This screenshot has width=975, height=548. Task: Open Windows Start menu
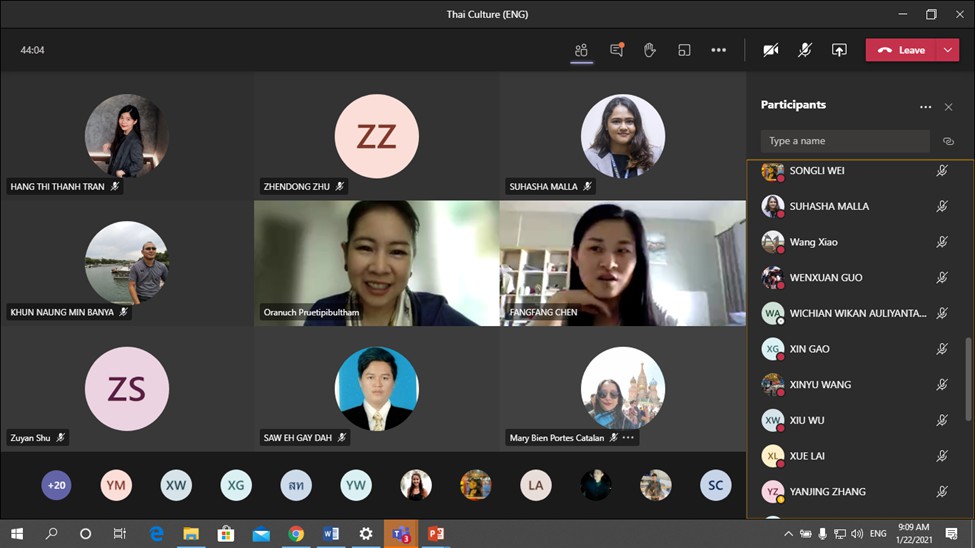pos(17,534)
